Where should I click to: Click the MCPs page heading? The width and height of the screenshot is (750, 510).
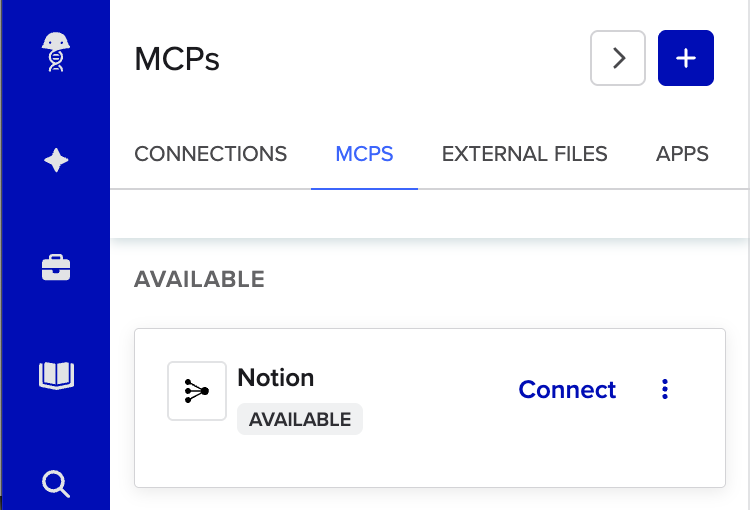coord(177,59)
